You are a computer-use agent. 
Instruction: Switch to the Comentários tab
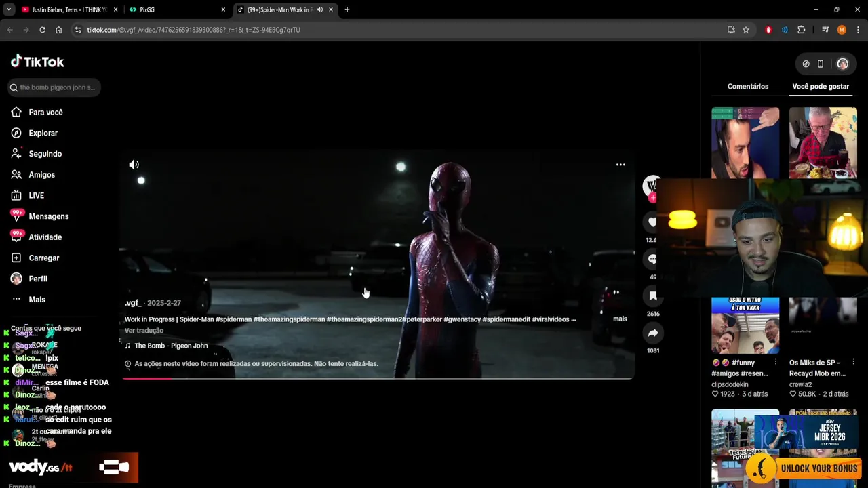click(748, 87)
